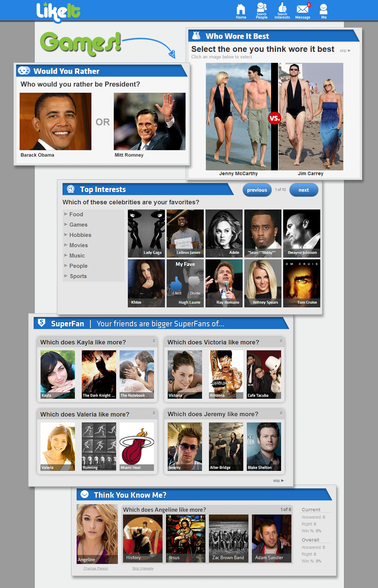Expand the Food category
This screenshot has height=588, width=378.
(74, 214)
